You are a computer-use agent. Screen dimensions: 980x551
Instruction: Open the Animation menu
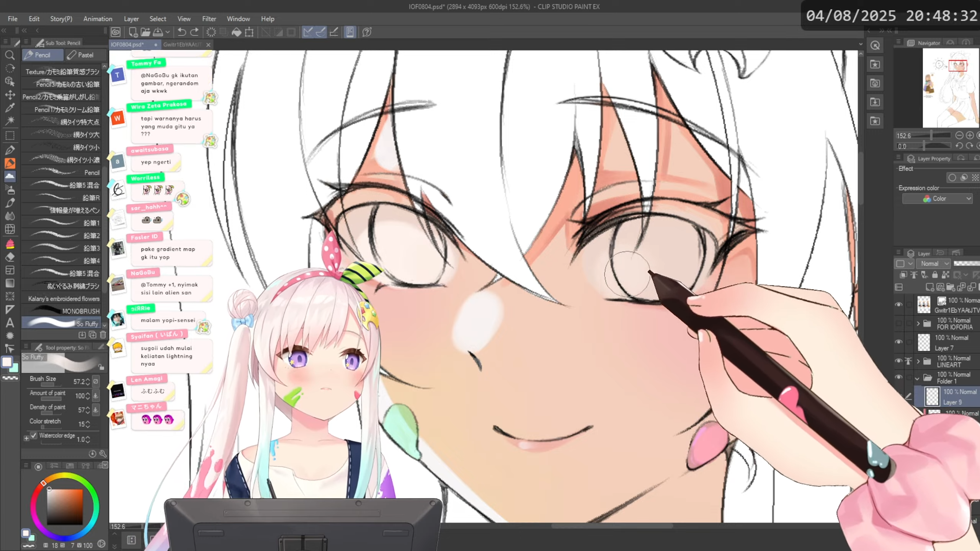[98, 19]
